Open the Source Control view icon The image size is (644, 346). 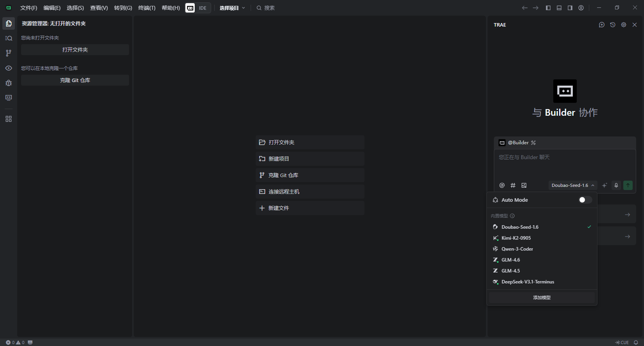point(9,53)
